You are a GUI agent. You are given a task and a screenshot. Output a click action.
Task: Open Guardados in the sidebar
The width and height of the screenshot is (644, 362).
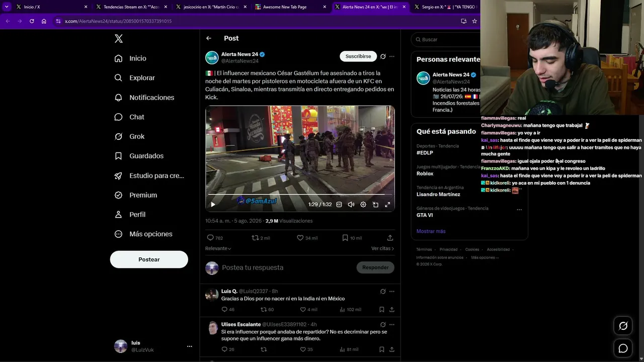139,156
